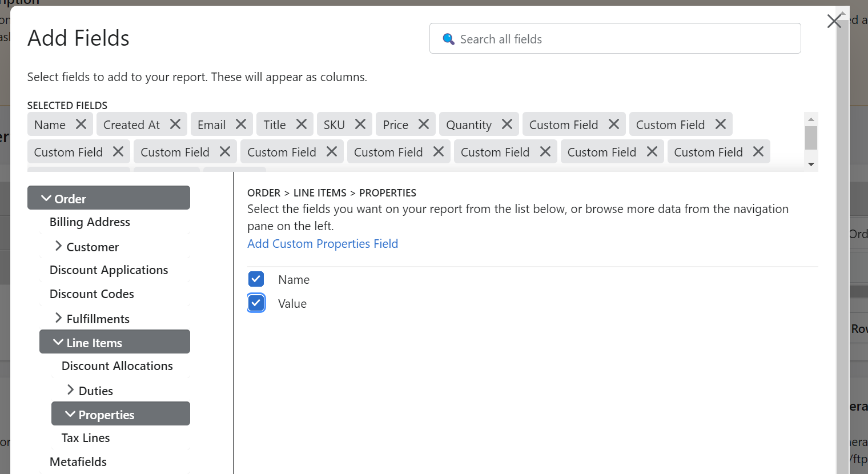This screenshot has height=474, width=868.
Task: Open Discount Applications fields
Action: click(x=108, y=270)
